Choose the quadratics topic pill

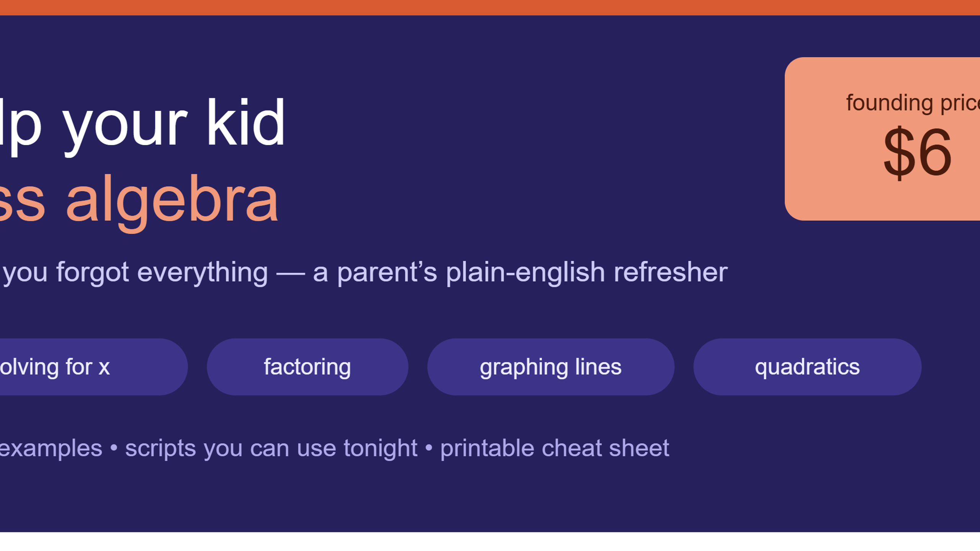pos(807,367)
